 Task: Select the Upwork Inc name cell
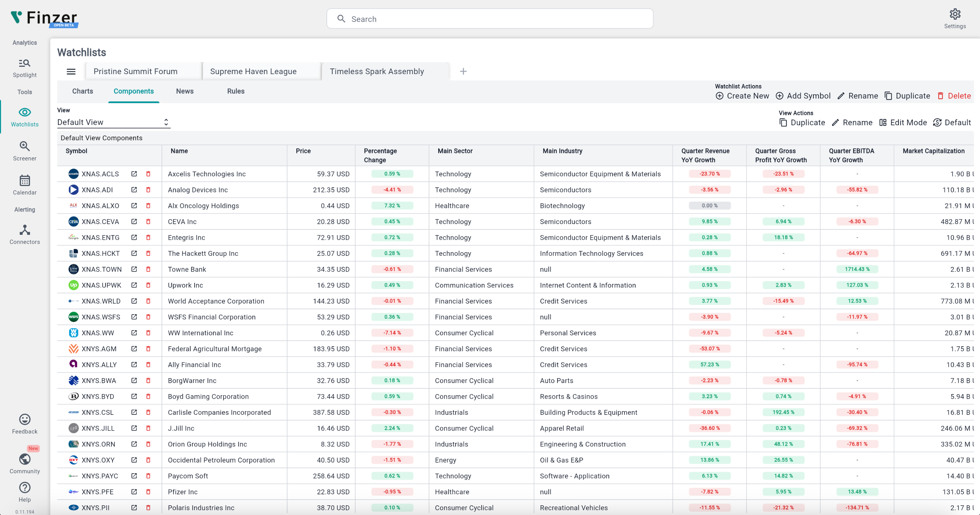(x=185, y=285)
